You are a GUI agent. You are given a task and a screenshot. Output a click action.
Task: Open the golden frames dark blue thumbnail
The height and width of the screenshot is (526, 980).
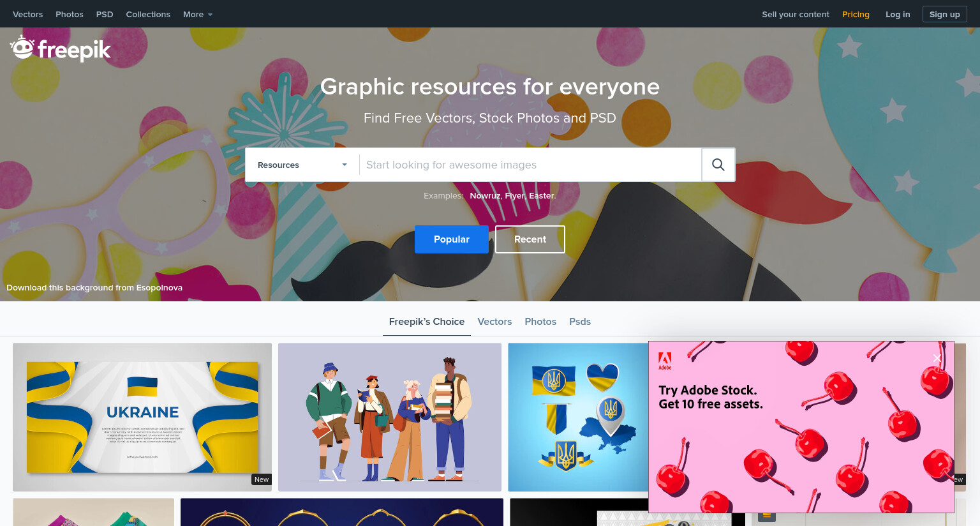point(342,512)
